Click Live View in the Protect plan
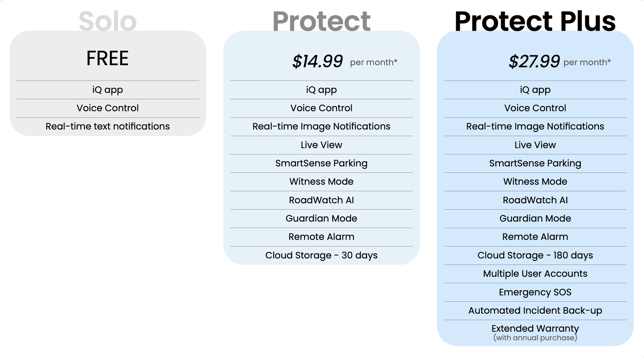Screen dimensions: 644x358 click(x=321, y=145)
